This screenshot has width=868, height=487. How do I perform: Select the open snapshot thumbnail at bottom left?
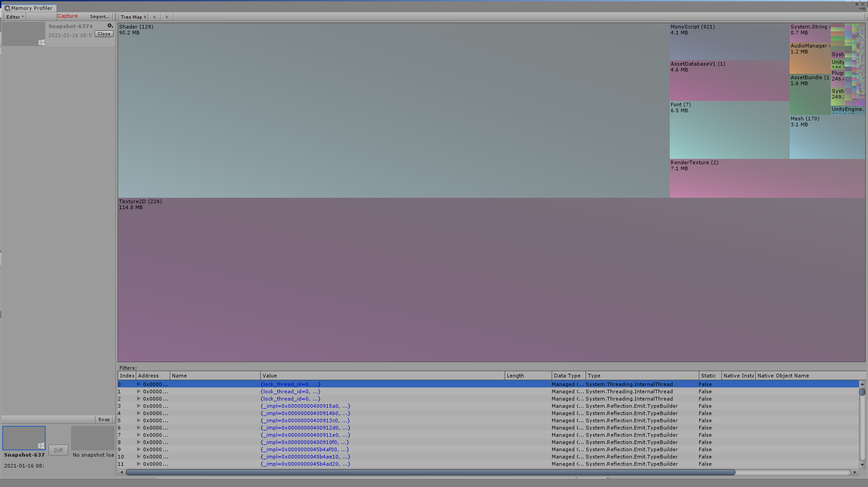point(24,438)
